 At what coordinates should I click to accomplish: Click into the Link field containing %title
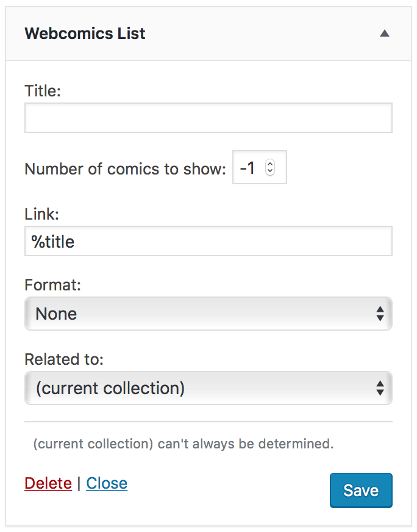pos(208,241)
